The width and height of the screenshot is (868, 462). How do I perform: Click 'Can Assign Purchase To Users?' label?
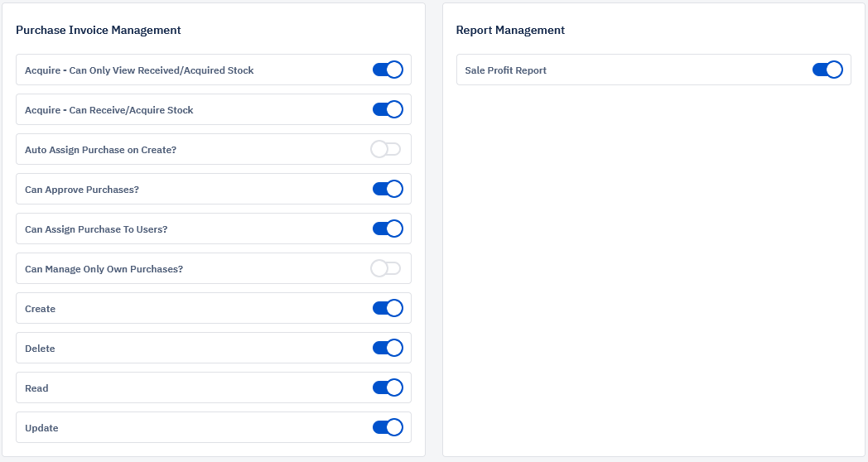pyautogui.click(x=96, y=229)
